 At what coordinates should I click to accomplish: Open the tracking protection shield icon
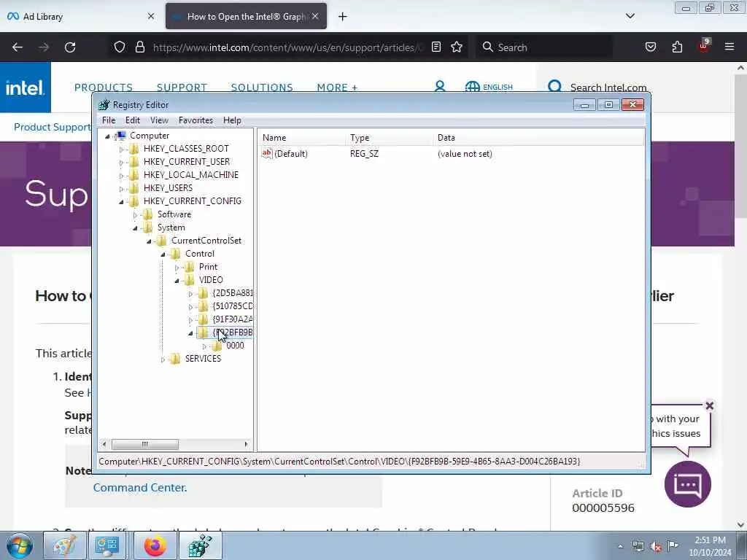120,47
